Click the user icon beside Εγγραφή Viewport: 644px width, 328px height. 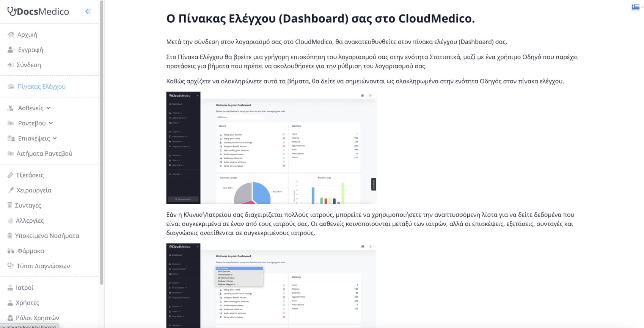click(11, 50)
